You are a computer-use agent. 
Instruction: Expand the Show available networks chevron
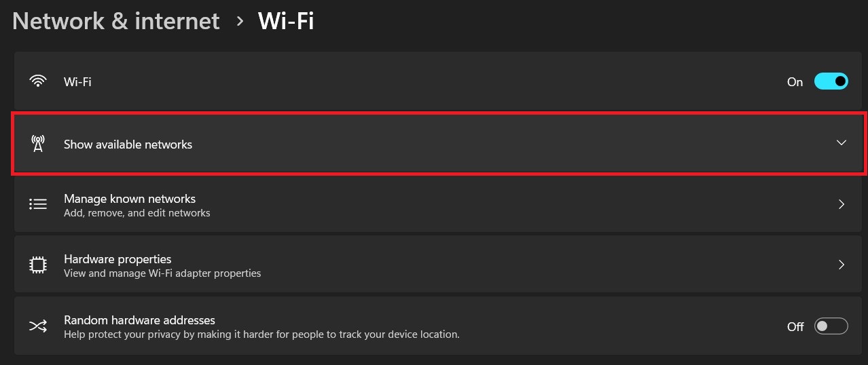click(x=842, y=143)
